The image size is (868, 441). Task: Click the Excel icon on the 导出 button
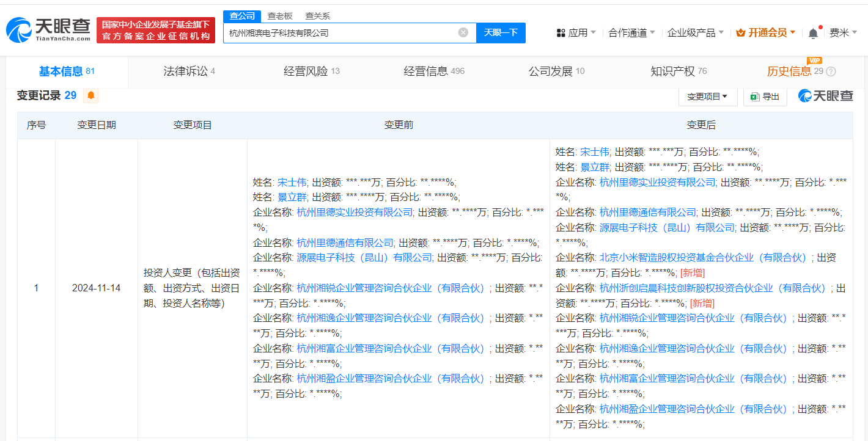pyautogui.click(x=754, y=97)
